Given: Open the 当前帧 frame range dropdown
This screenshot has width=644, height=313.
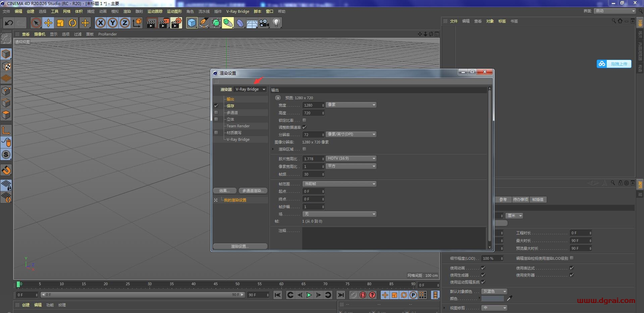Looking at the screenshot, I should 339,184.
